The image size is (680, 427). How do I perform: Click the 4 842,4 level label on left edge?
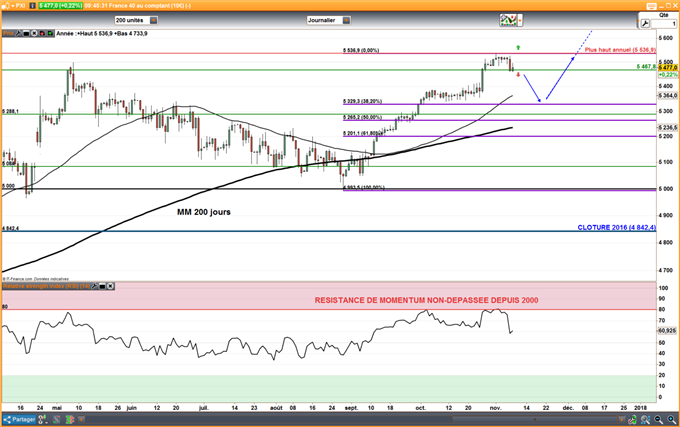[10, 228]
